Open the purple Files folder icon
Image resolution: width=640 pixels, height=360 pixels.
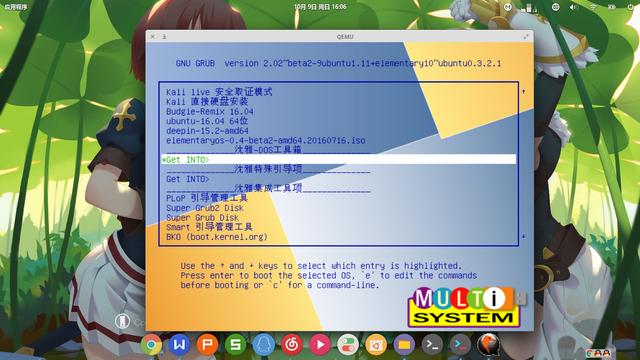tap(404, 345)
